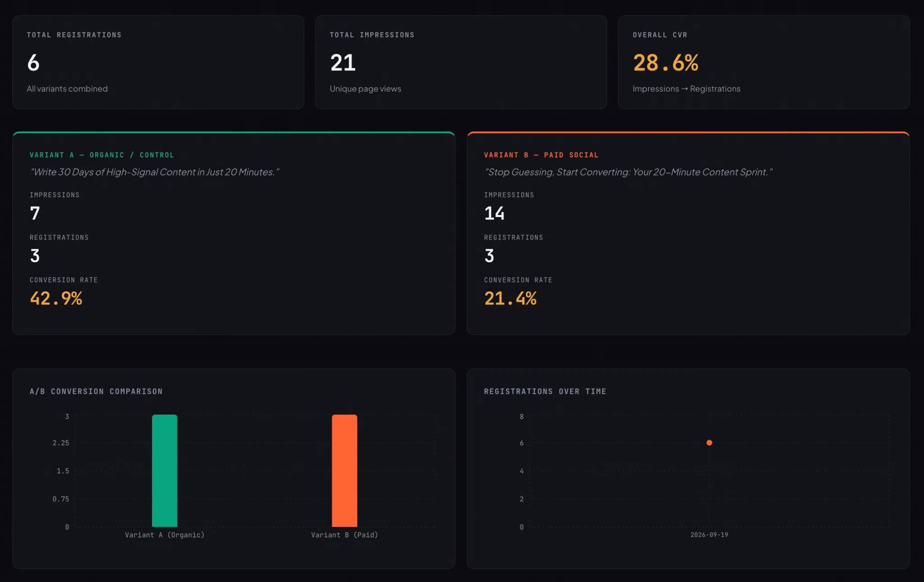This screenshot has height=582, width=924.
Task: Click Variant A impressions value 7
Action: (x=35, y=213)
